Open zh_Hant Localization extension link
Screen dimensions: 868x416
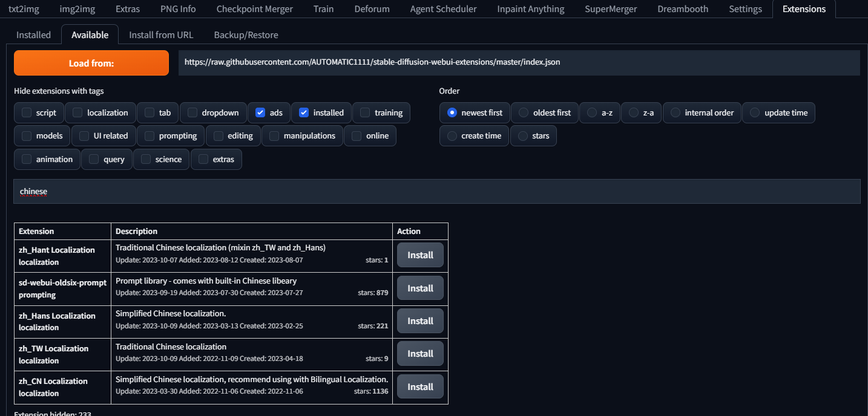click(57, 250)
